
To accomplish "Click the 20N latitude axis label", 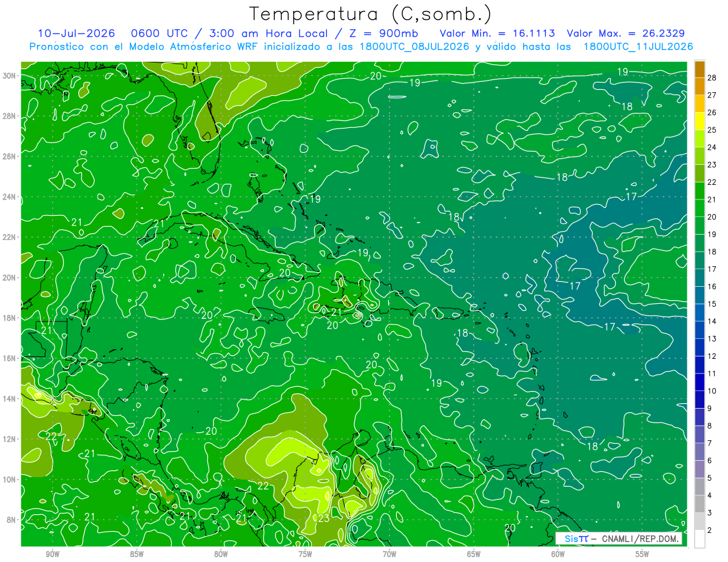I will tap(10, 278).
